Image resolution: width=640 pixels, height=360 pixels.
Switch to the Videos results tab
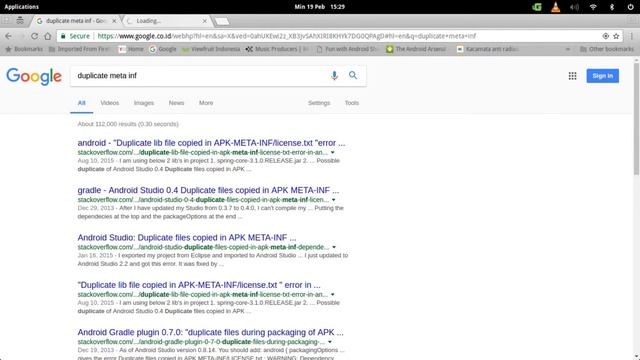point(110,103)
